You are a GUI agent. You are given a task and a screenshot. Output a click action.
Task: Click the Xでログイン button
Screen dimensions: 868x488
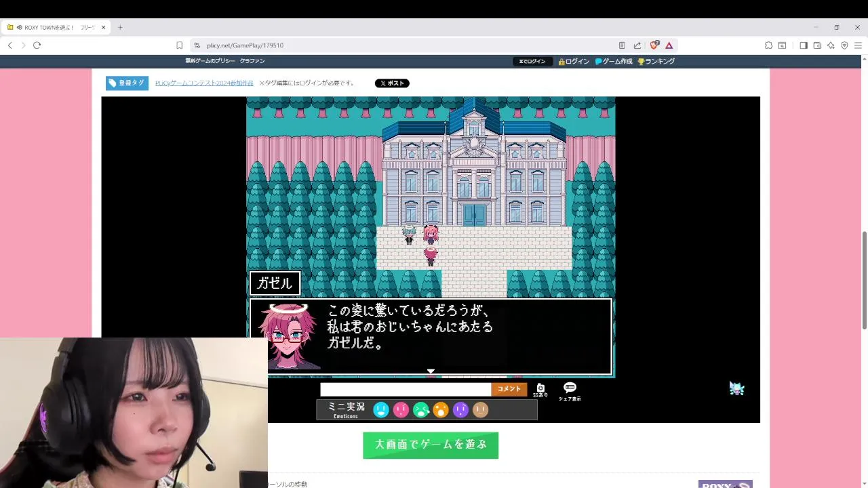click(532, 61)
